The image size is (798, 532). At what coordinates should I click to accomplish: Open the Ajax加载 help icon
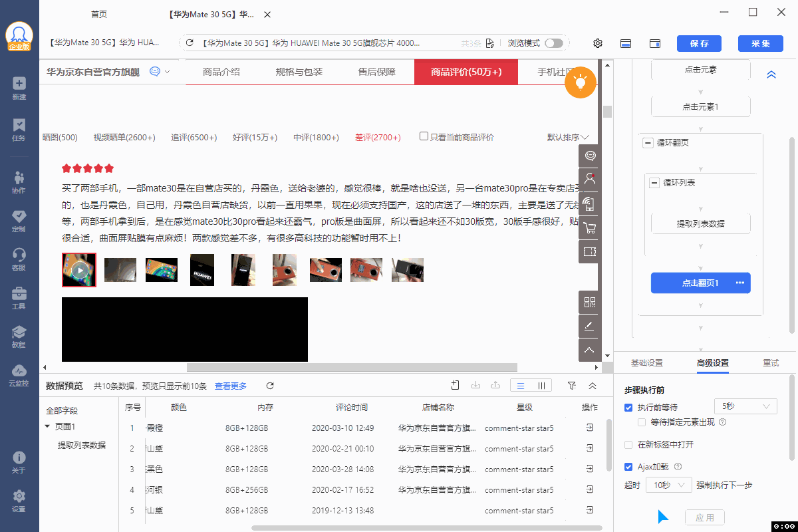coord(678,467)
